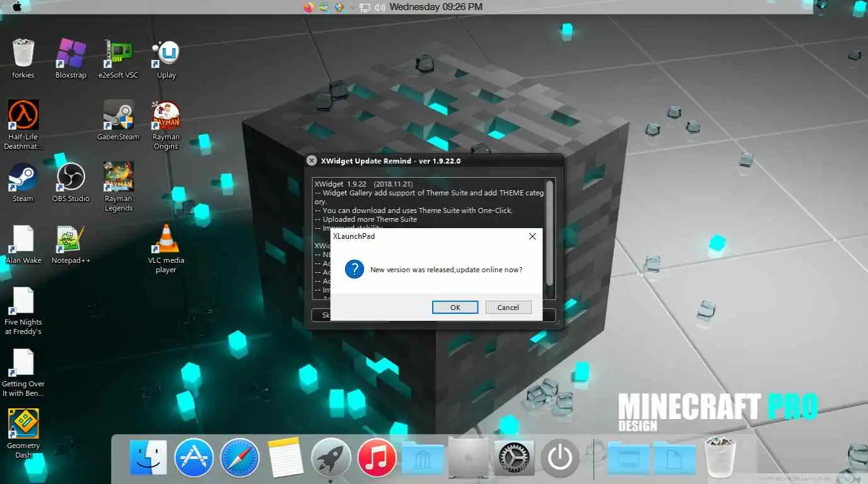The image size is (868, 484).
Task: Click the Mac Pro computer dock icon
Action: click(468, 458)
